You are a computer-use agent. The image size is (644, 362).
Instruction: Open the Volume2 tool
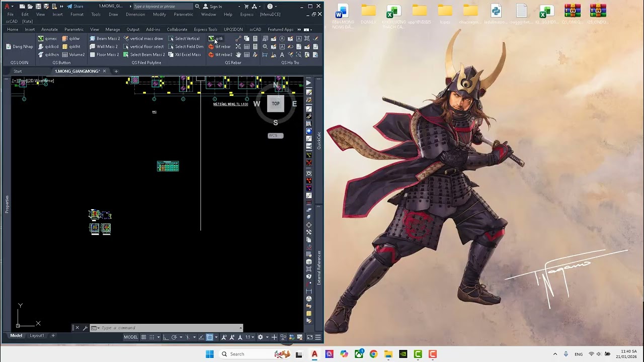(73, 55)
